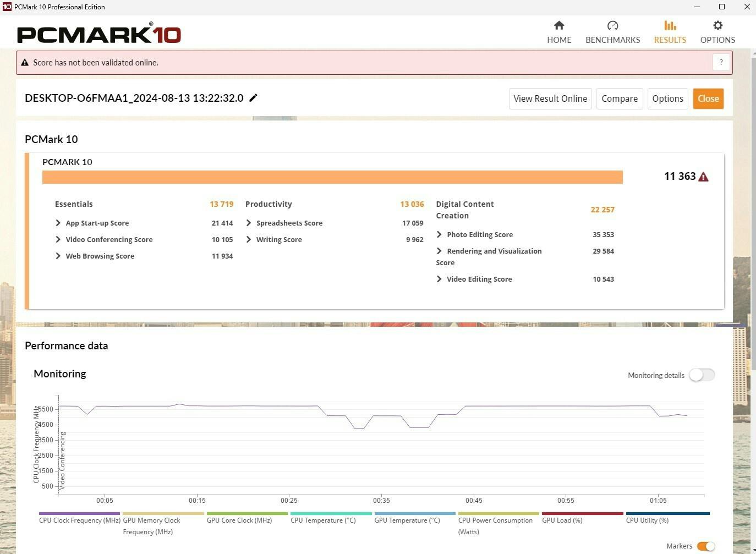This screenshot has width=756, height=554.
Task: Click the Compare button
Action: [x=620, y=98]
